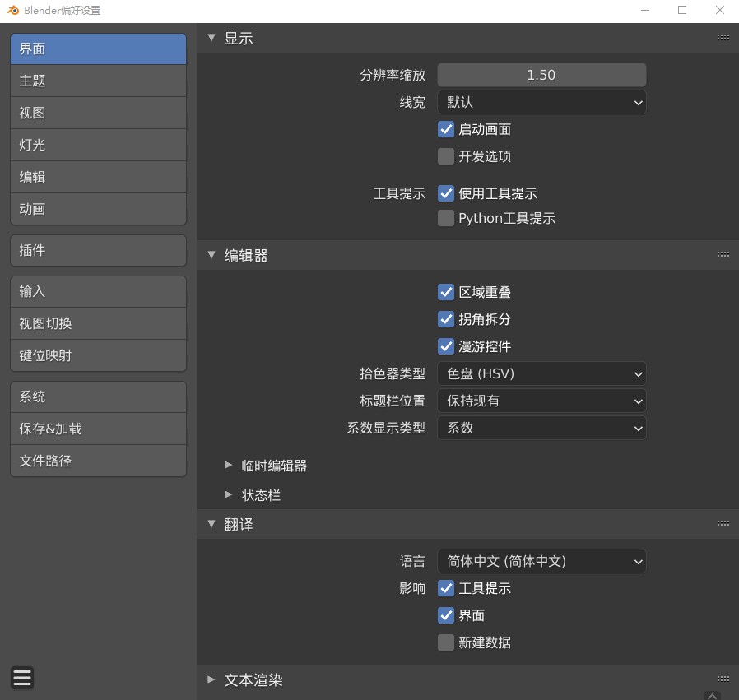This screenshot has height=700, width=739.
Task: Open the 线宽 dropdown set to 默认
Action: click(x=541, y=102)
